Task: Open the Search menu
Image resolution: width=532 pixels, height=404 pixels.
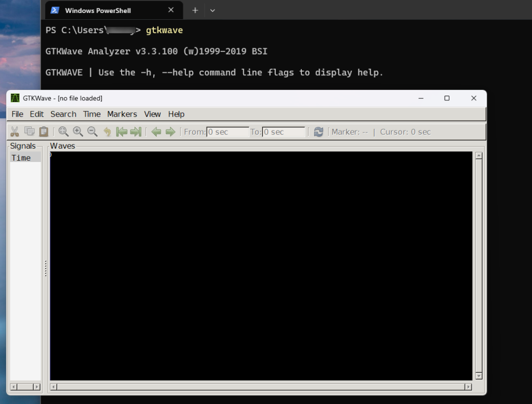Action: pyautogui.click(x=63, y=114)
